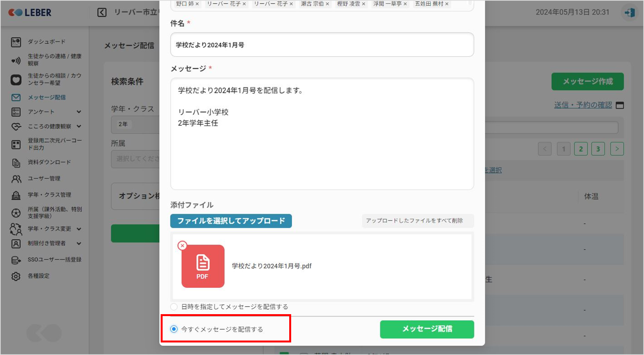Select the 今すぐメッセージを配信する radio button
The height and width of the screenshot is (355, 644).
(x=174, y=329)
